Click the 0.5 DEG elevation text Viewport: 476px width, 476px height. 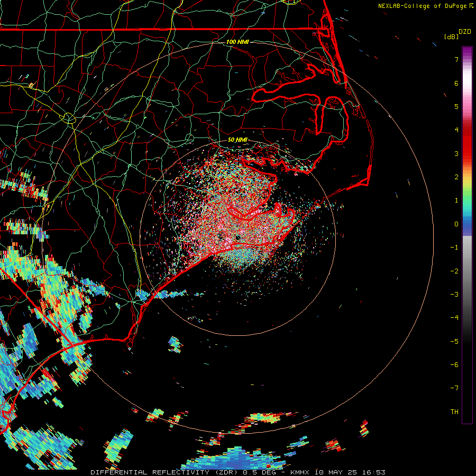pos(260,472)
